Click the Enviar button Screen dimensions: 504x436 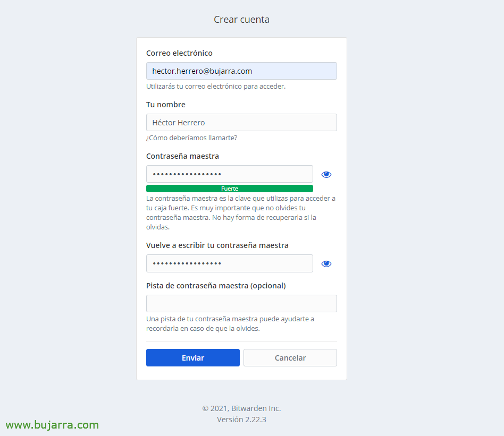pyautogui.click(x=193, y=357)
